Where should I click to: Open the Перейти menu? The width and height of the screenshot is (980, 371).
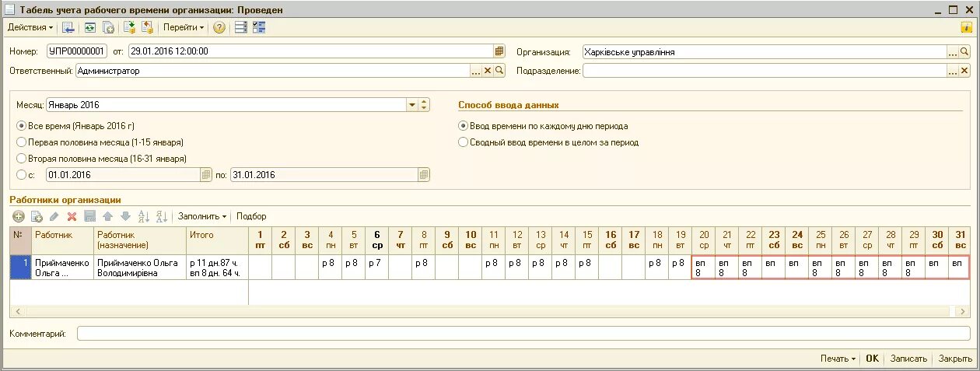[184, 27]
